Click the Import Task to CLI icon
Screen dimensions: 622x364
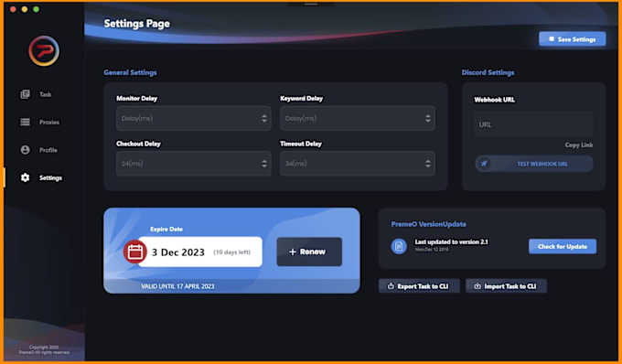point(477,286)
